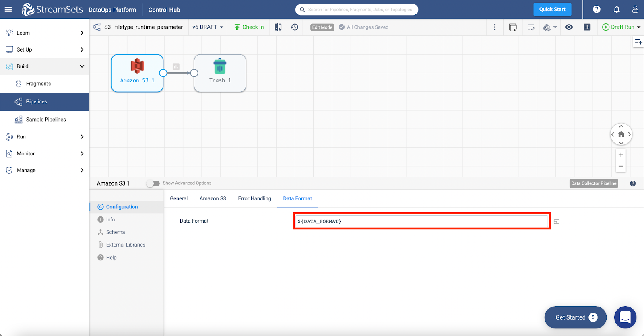Click the Check In button

tap(249, 27)
